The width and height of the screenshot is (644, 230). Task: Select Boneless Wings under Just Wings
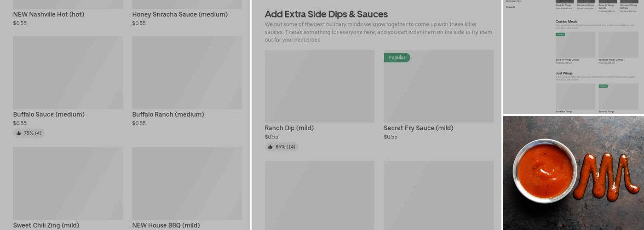575,96
